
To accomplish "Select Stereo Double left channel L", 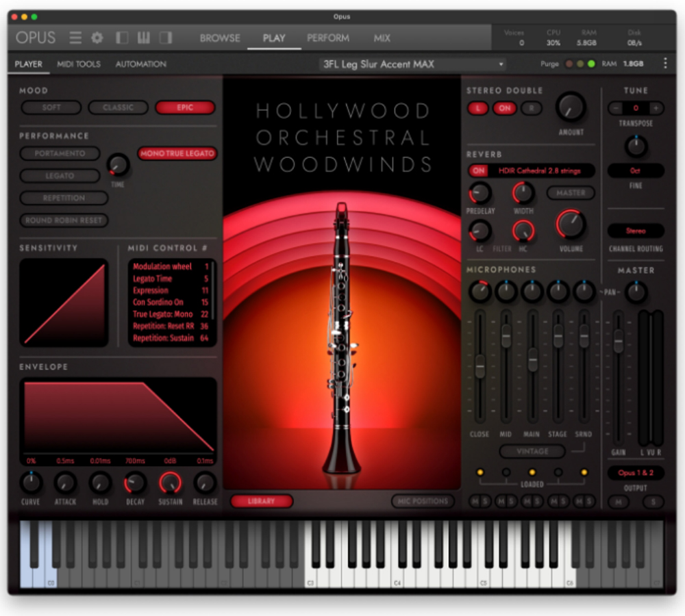I will tap(478, 108).
